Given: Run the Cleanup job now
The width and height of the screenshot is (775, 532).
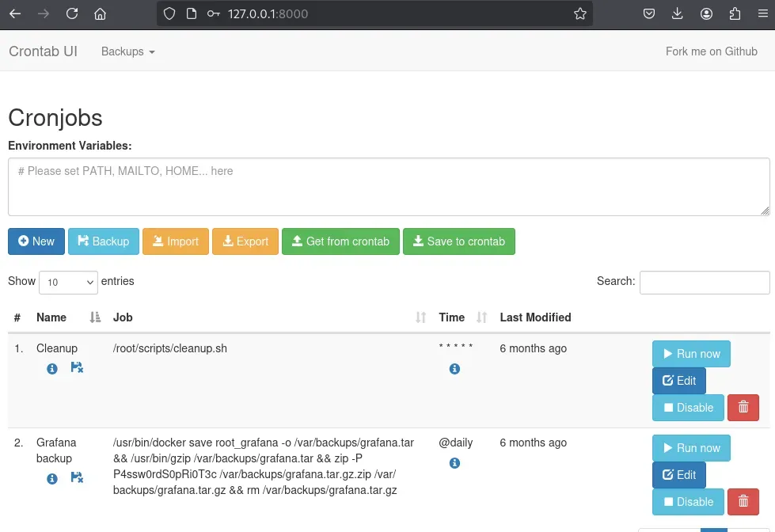Looking at the screenshot, I should tap(691, 354).
